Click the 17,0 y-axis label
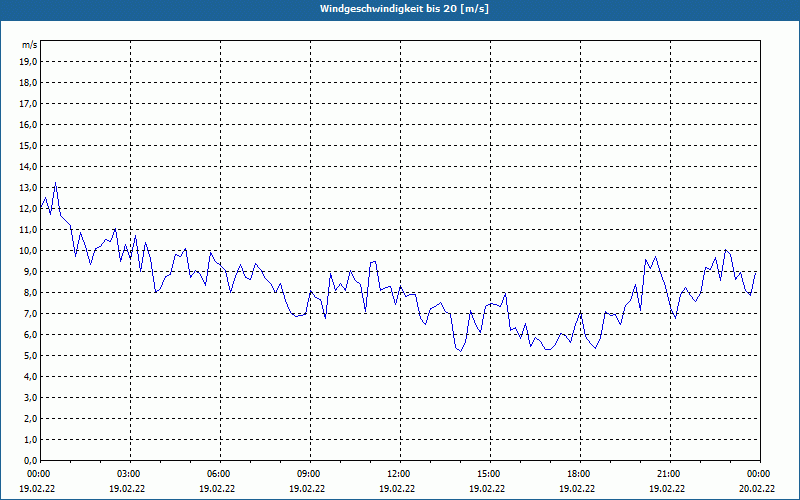The height and width of the screenshot is (500, 800). (29, 104)
